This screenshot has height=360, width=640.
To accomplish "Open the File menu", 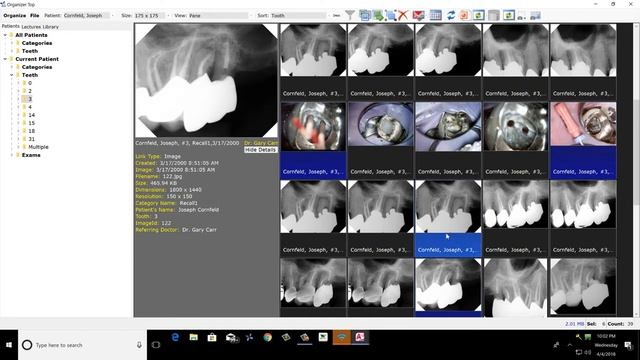I will click(x=35, y=16).
